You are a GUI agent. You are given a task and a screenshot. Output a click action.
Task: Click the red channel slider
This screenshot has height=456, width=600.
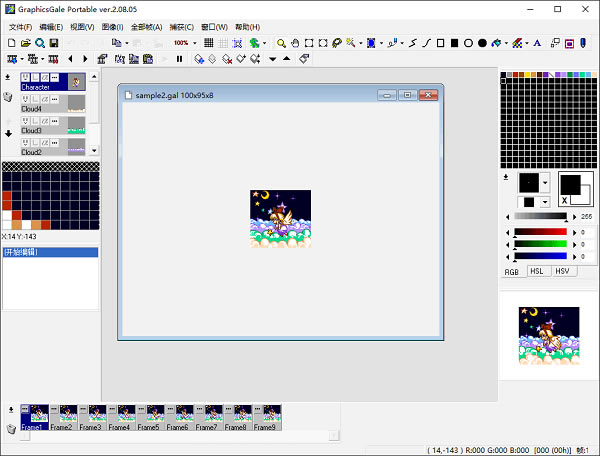pyautogui.click(x=540, y=231)
